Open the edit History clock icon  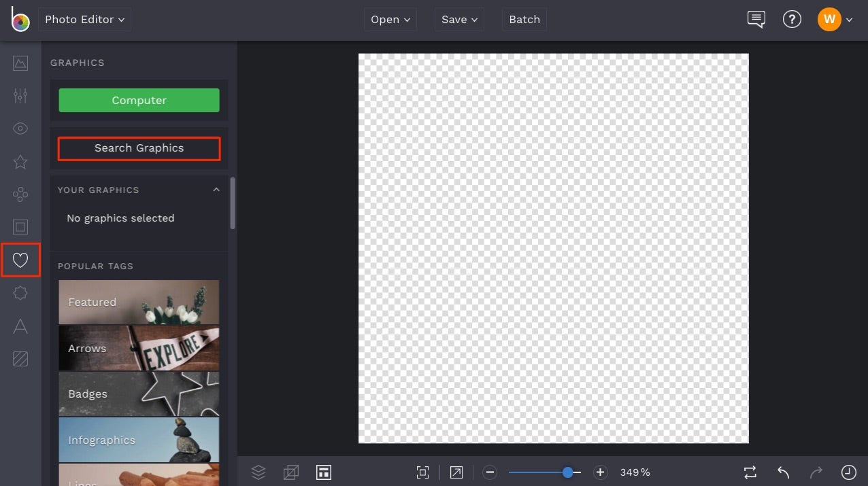[x=848, y=472]
